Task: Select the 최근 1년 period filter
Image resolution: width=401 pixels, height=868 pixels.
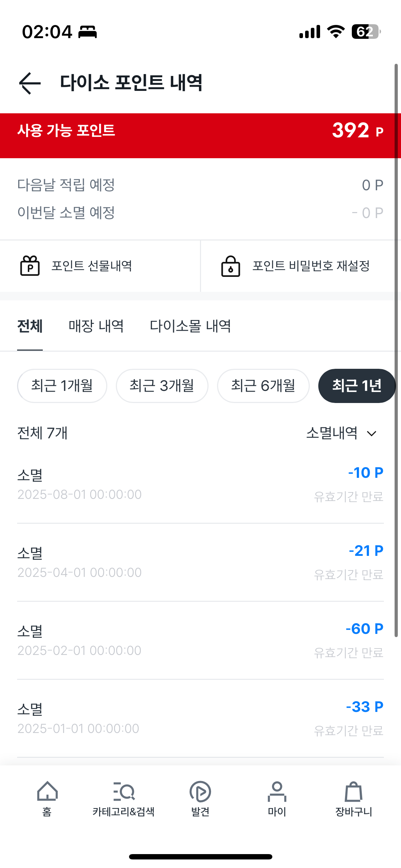Action: tap(357, 386)
